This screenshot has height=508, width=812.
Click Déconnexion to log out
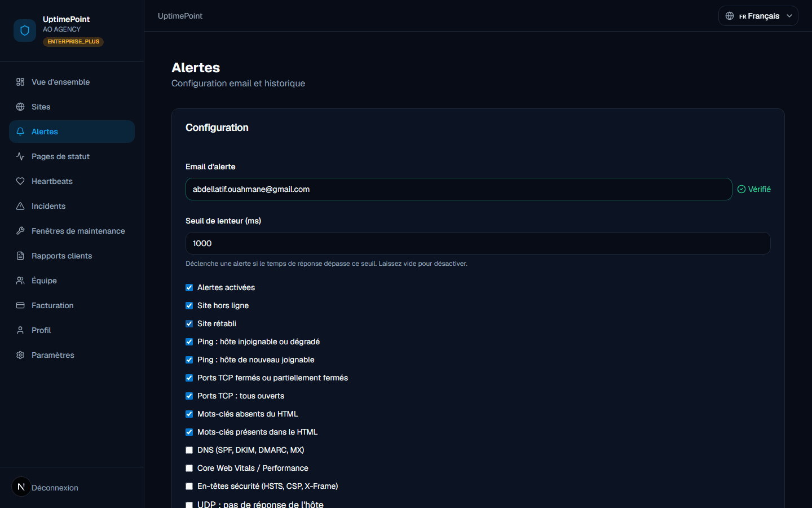(55, 488)
